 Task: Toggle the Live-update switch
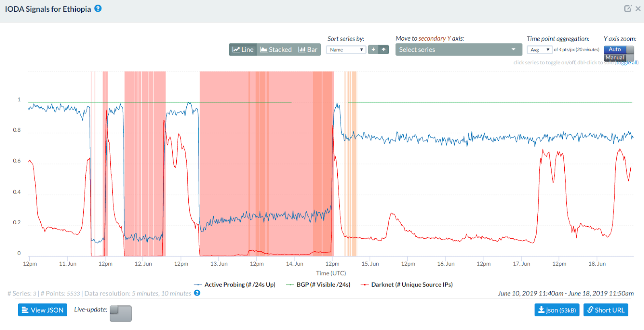coord(121,314)
